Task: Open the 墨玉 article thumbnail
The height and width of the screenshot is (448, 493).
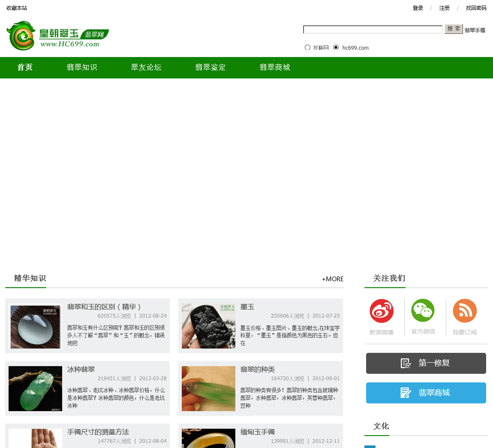Action: tap(208, 326)
